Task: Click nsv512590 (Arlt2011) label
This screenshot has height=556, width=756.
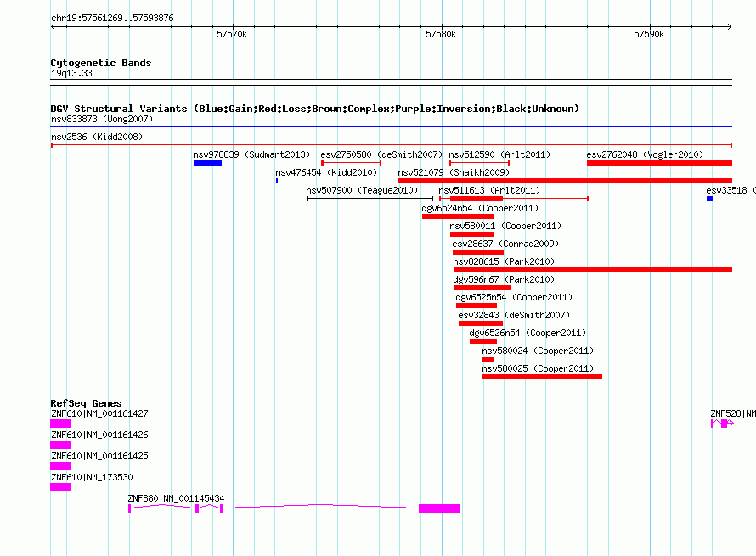Action: click(x=499, y=154)
